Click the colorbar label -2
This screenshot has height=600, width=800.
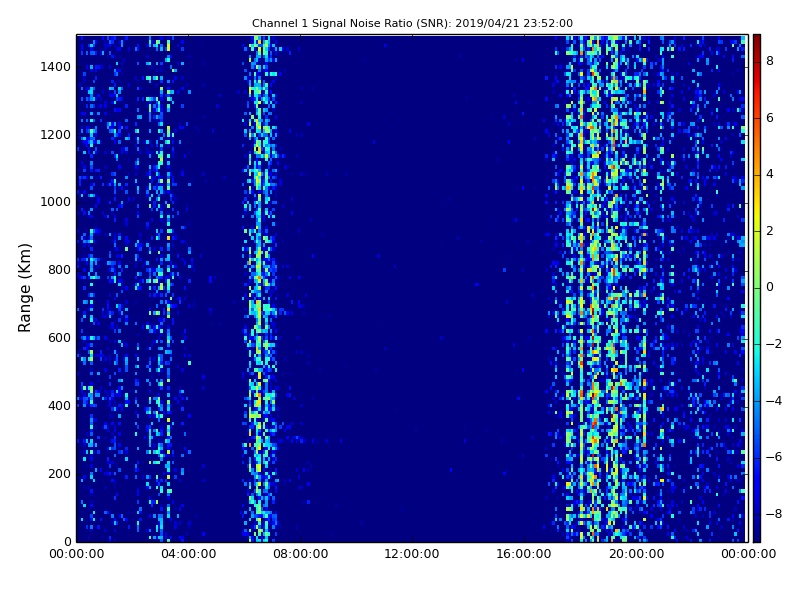pos(774,344)
